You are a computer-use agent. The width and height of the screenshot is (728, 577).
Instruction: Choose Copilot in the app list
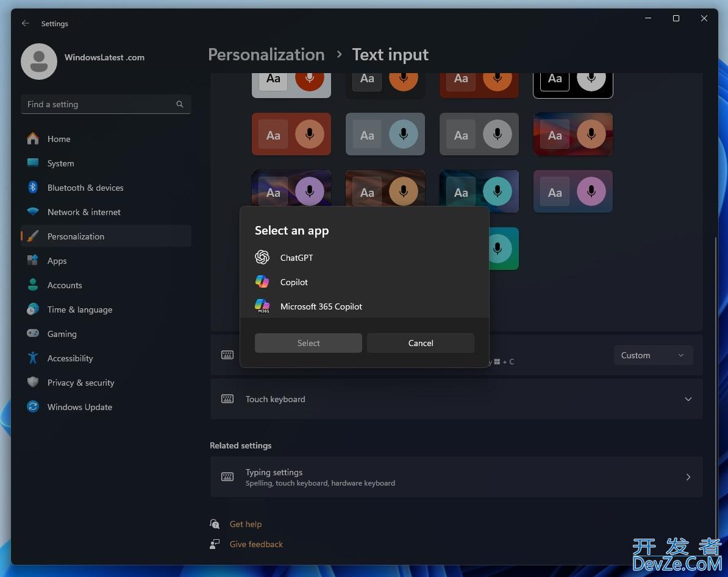coord(365,282)
